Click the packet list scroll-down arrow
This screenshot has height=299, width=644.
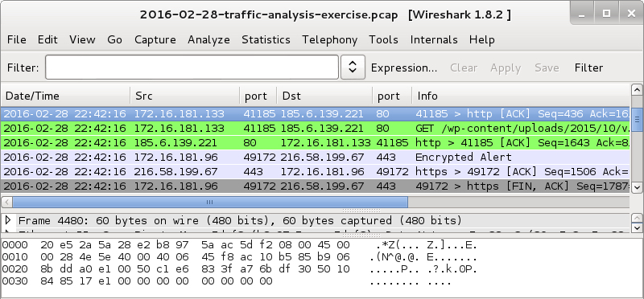(x=637, y=186)
